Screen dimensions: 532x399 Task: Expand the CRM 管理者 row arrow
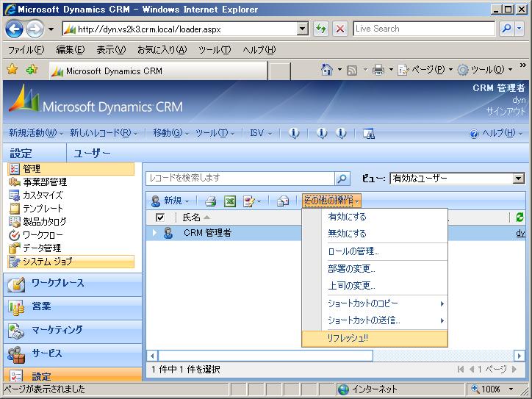(155, 233)
